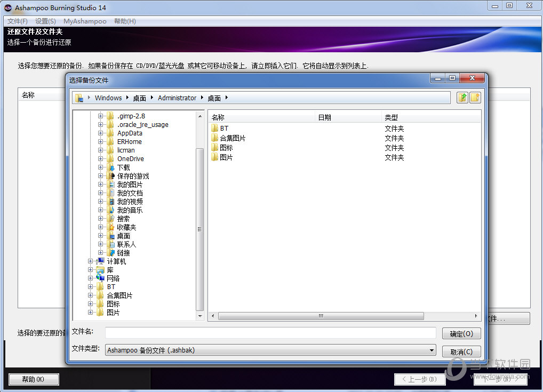Close the 选择备份文件 dialog
Viewport: 543px width, 392px height.
pos(472,78)
